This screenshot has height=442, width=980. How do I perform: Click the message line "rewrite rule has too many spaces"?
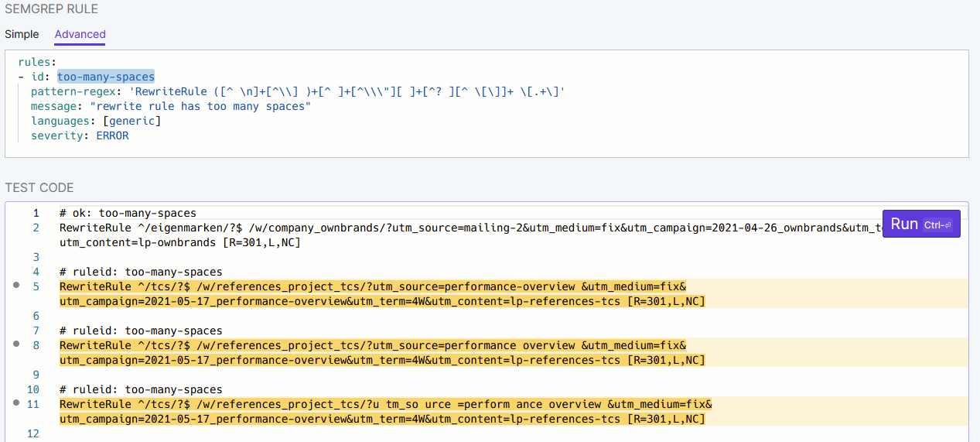pyautogui.click(x=170, y=106)
